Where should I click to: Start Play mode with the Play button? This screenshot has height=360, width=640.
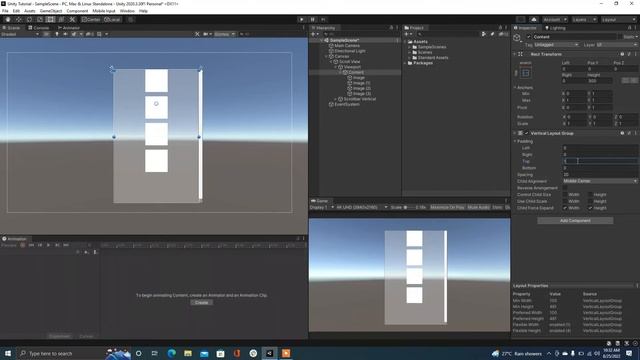click(302, 19)
